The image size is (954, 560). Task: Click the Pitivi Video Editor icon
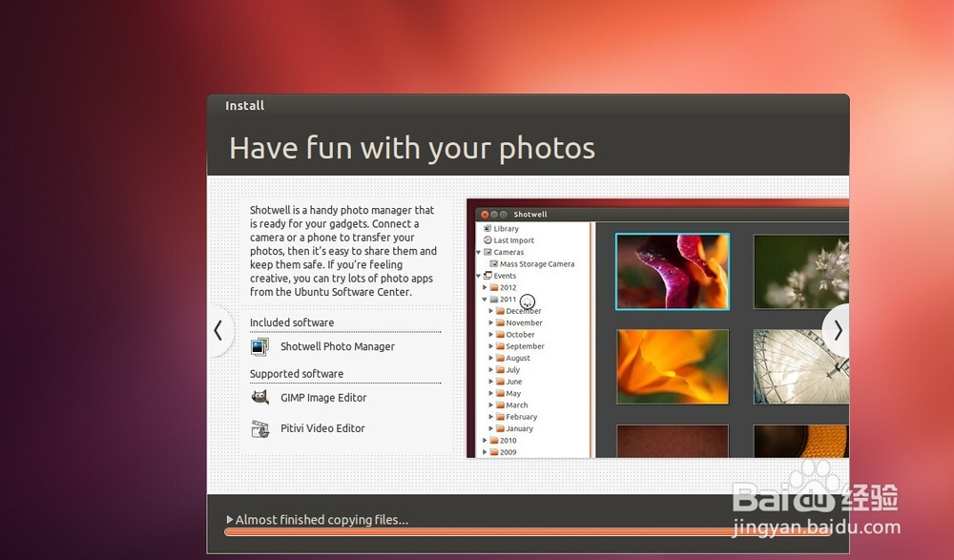click(259, 429)
